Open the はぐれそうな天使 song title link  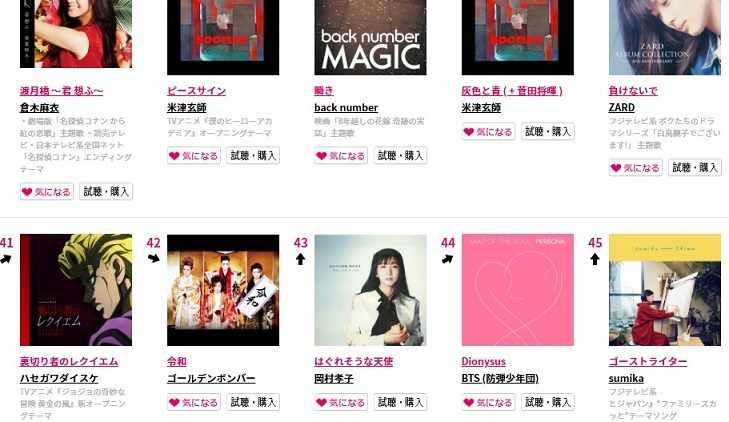353,361
